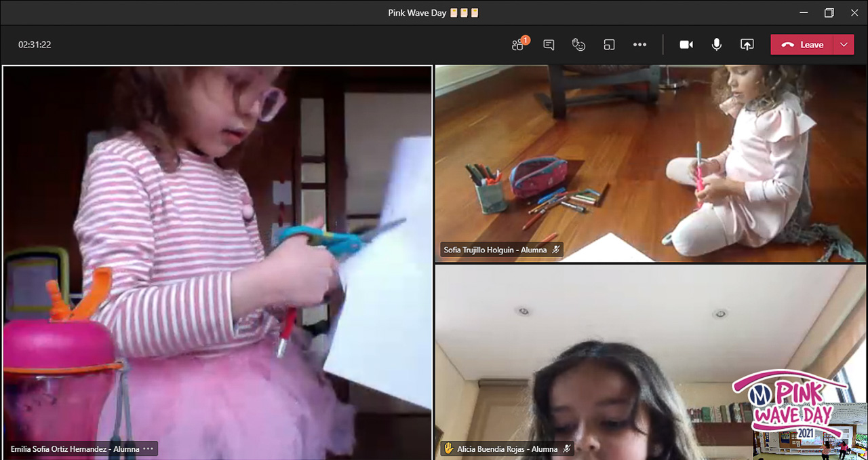Open the meeting chat
Screen dimensions: 868x460
pos(549,45)
